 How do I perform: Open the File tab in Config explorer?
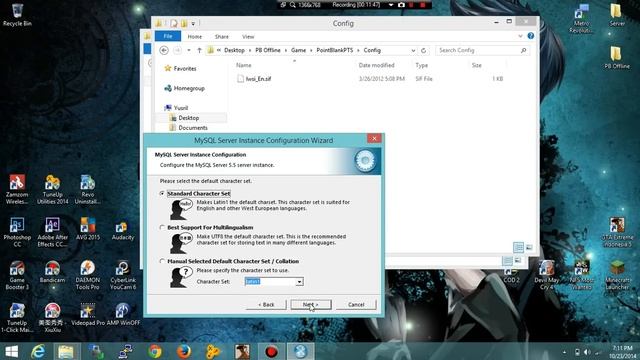(168, 36)
